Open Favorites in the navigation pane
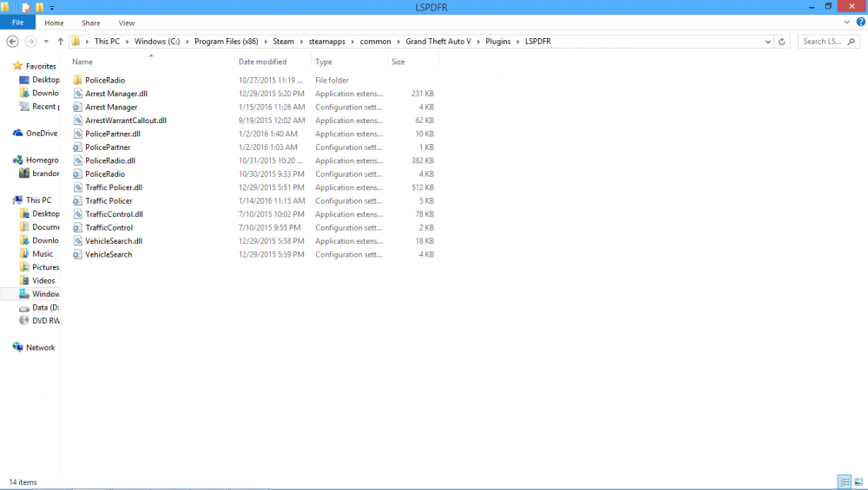 click(x=35, y=66)
